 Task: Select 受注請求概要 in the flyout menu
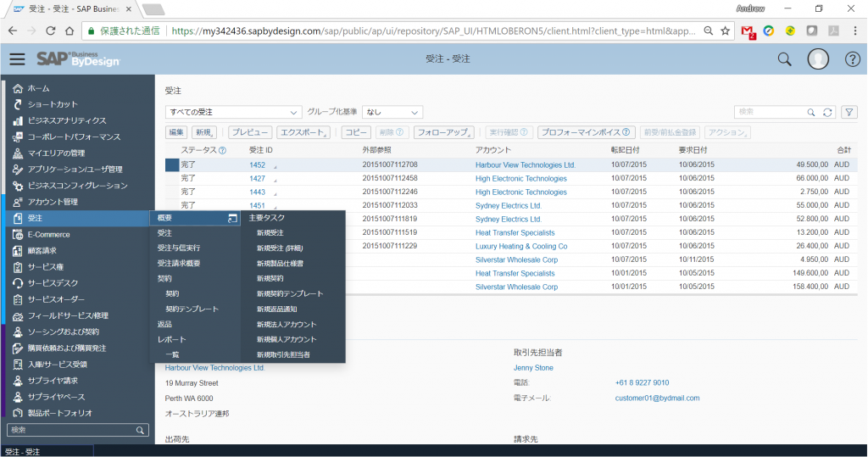pos(179,264)
